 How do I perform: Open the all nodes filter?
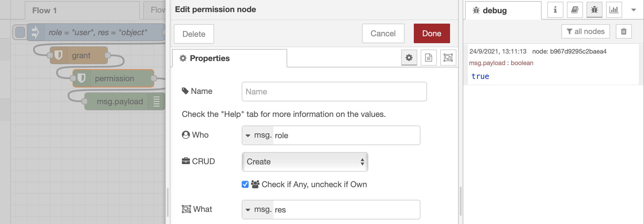pyautogui.click(x=586, y=31)
